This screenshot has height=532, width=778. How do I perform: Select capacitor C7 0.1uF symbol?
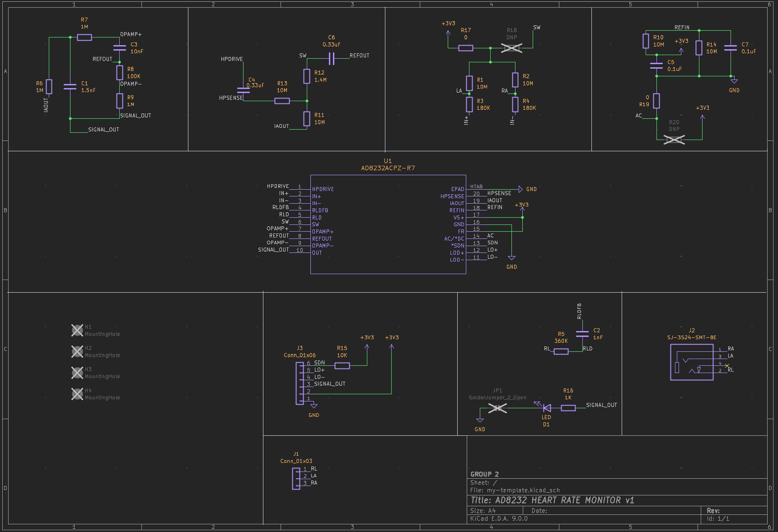coord(731,47)
